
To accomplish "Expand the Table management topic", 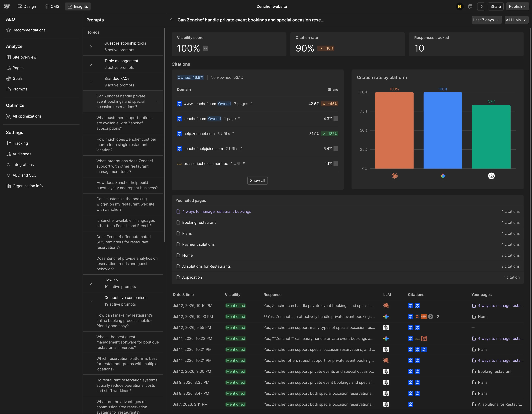I will [91, 64].
